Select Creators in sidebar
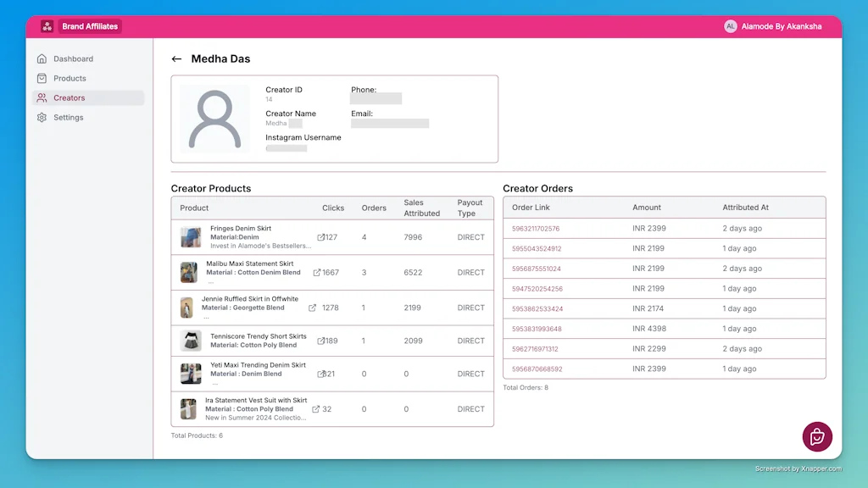 click(x=69, y=98)
